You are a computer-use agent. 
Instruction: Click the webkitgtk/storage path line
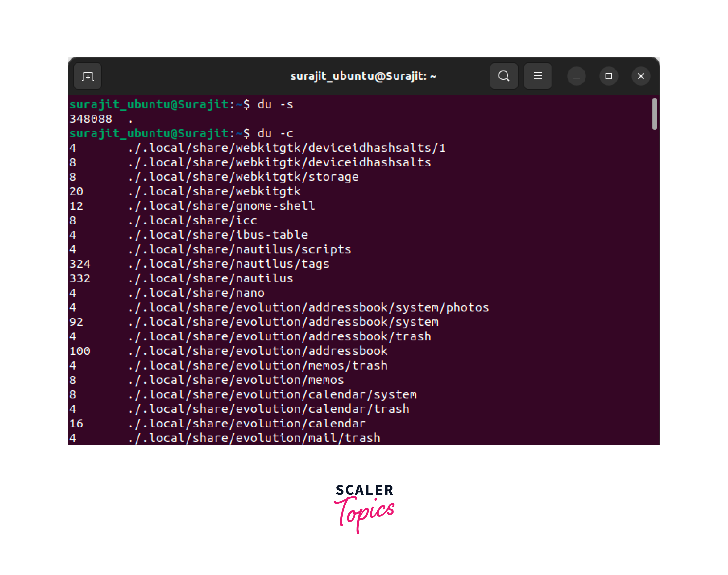click(x=243, y=177)
